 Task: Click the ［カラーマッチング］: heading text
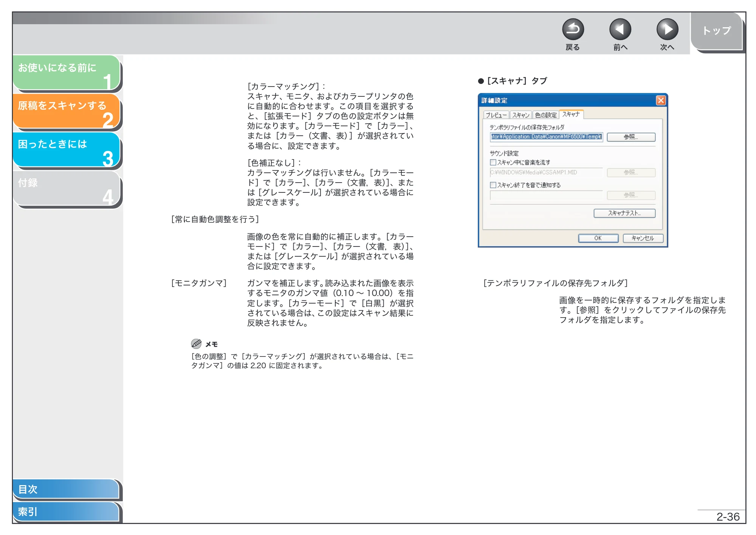tap(287, 86)
